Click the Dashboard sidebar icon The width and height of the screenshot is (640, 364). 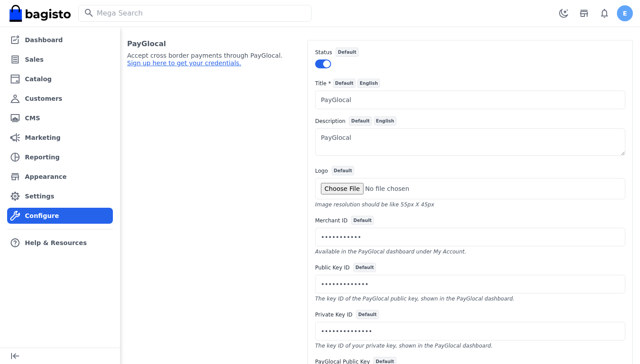(15, 40)
